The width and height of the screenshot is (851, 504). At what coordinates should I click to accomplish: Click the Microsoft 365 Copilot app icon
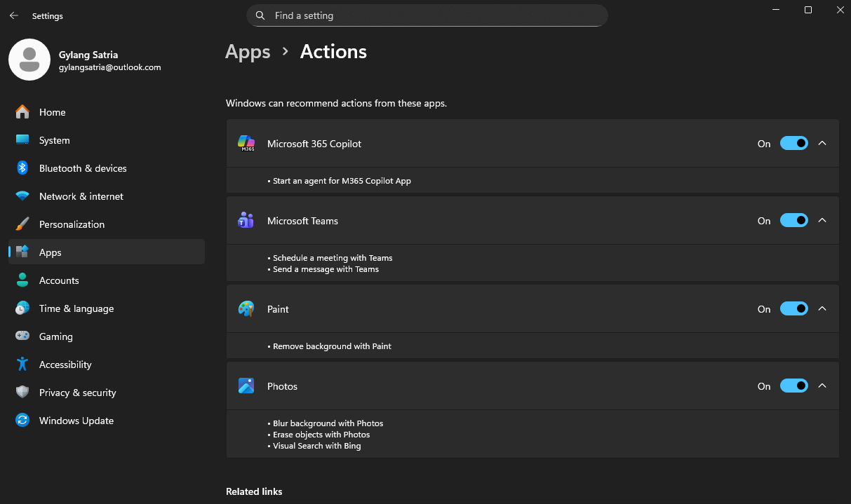coord(246,144)
